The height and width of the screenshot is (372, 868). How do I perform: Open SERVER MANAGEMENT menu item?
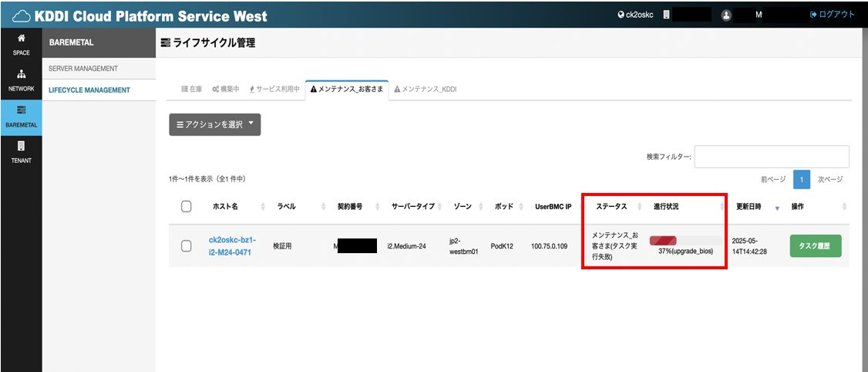point(83,69)
